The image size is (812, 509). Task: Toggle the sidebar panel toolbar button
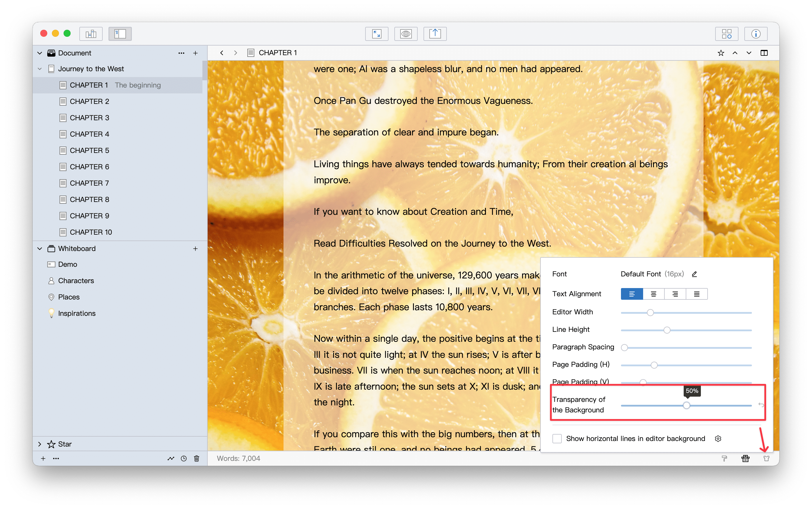(x=120, y=34)
